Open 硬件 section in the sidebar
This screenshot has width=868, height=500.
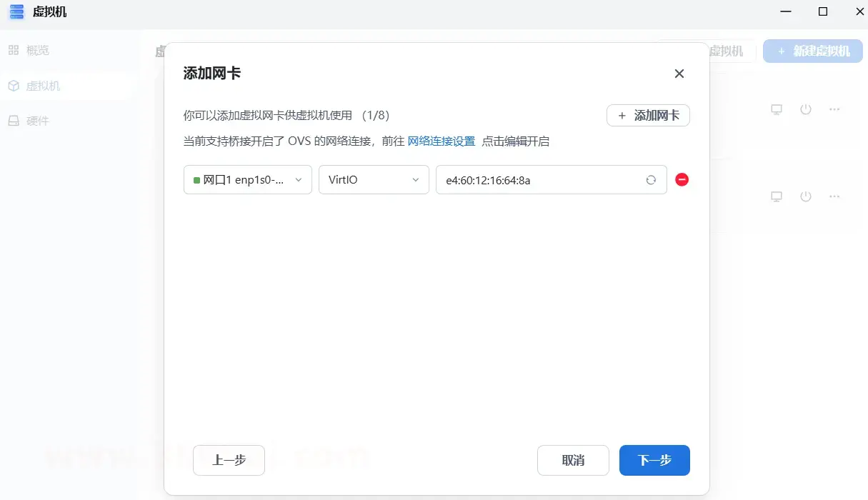tap(37, 121)
